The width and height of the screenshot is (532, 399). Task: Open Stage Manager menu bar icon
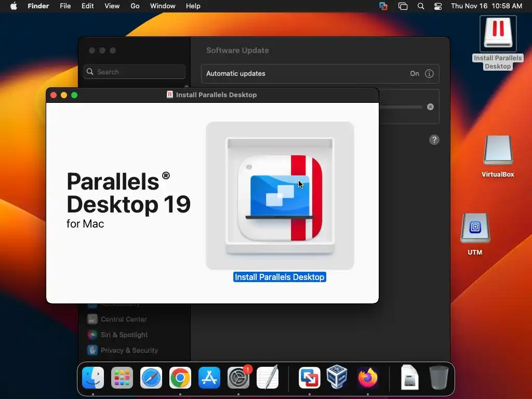(403, 6)
